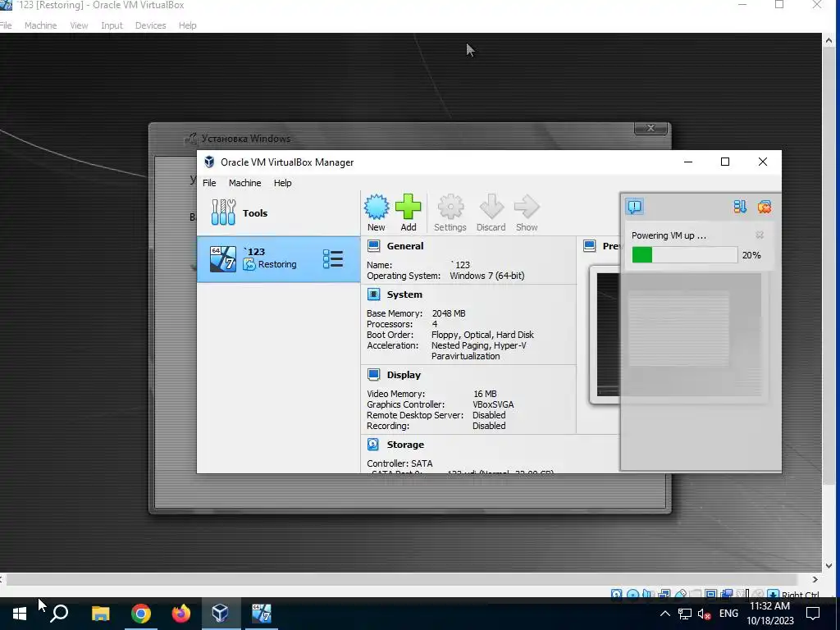
Task: Click the network tray icon
Action: (x=685, y=614)
